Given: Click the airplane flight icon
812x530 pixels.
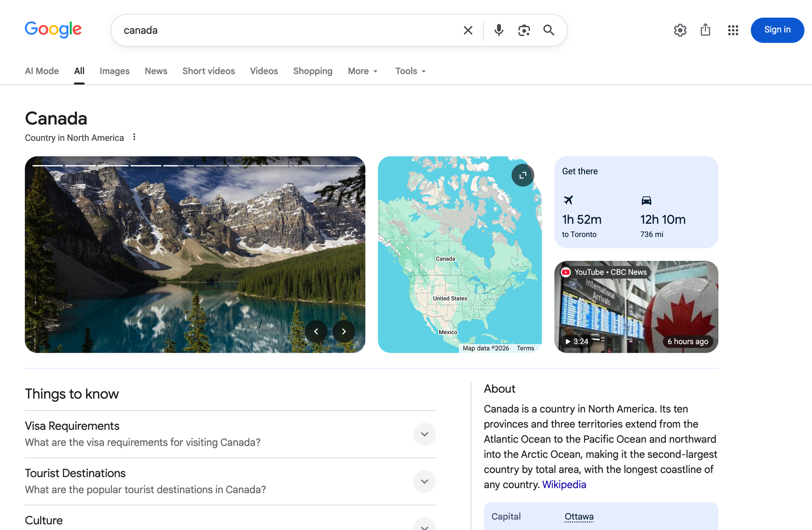Looking at the screenshot, I should click(x=568, y=200).
